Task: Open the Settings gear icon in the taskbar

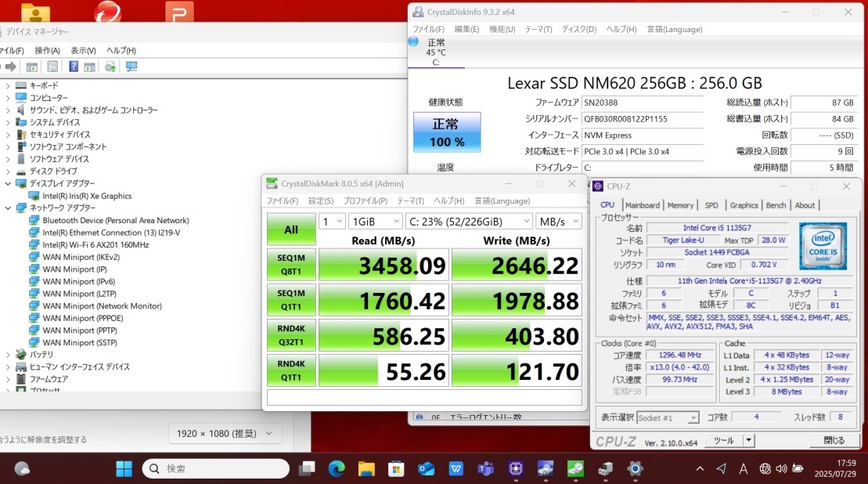Action: coord(635,468)
